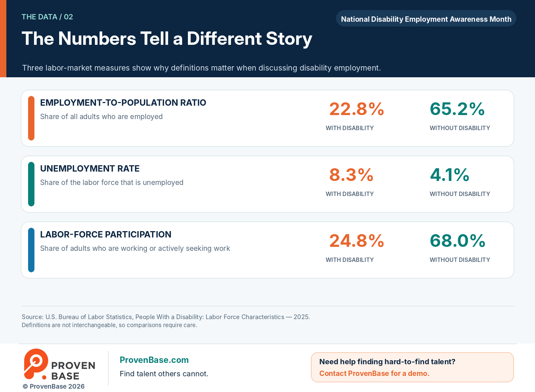Click 'WITHOUT DISABILITY' label under 4.1%
Image resolution: width=535 pixels, height=392 pixels.
coord(460,194)
